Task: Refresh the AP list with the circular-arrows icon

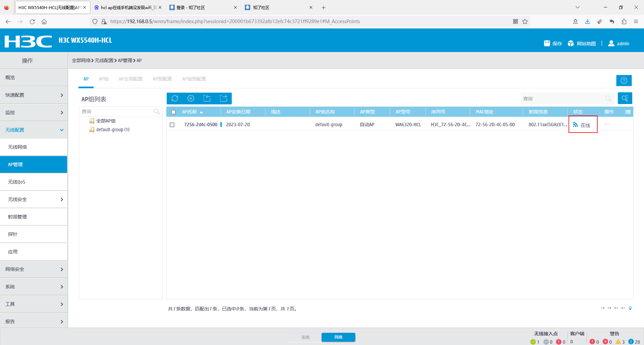Action: click(x=175, y=98)
